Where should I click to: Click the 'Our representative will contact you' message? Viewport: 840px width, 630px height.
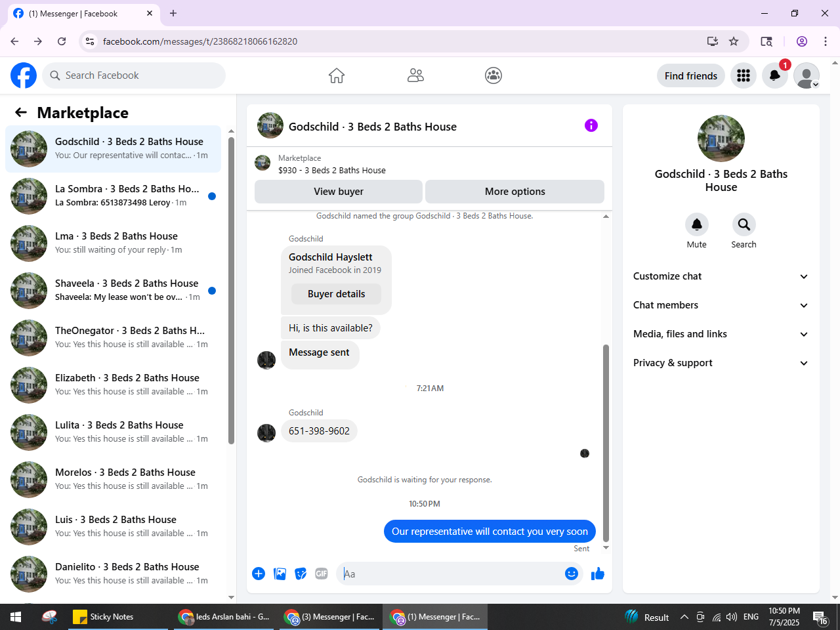click(490, 532)
